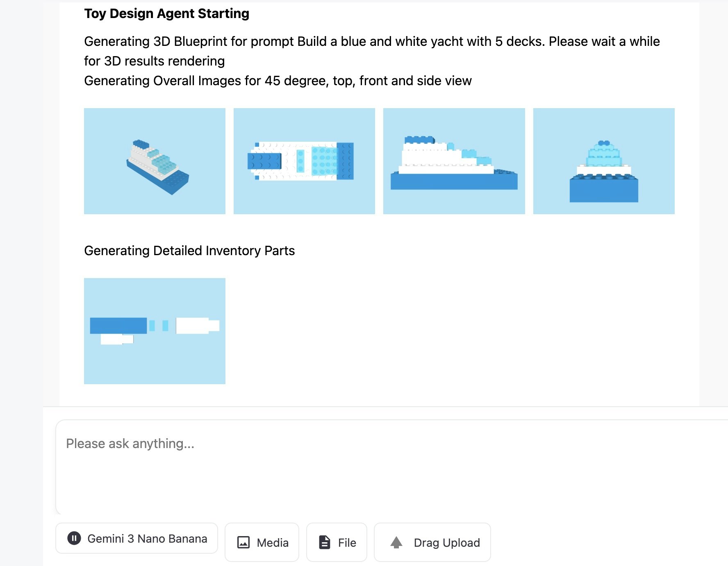
Task: Click the 3D Blueprint generation status text
Action: (369, 41)
